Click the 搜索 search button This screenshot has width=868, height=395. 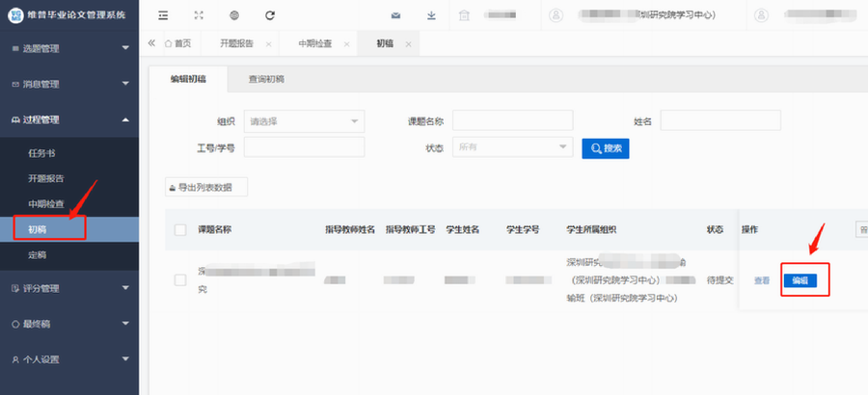[x=606, y=147]
